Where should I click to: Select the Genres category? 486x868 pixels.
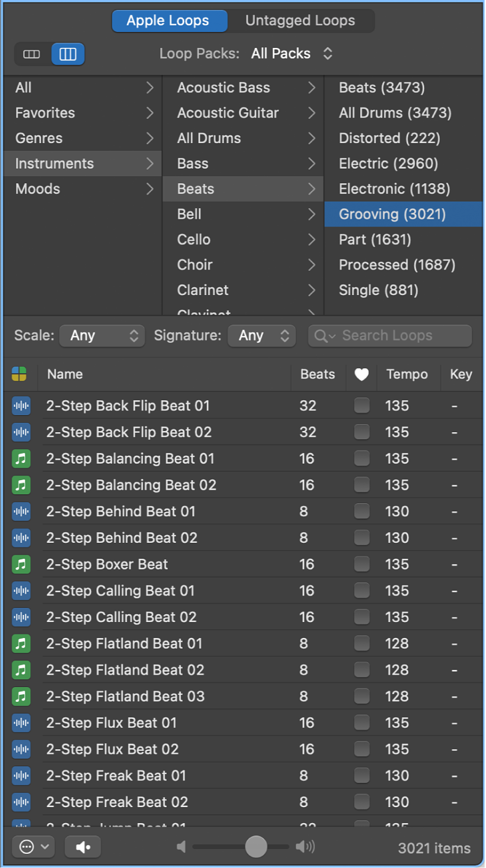tap(39, 138)
